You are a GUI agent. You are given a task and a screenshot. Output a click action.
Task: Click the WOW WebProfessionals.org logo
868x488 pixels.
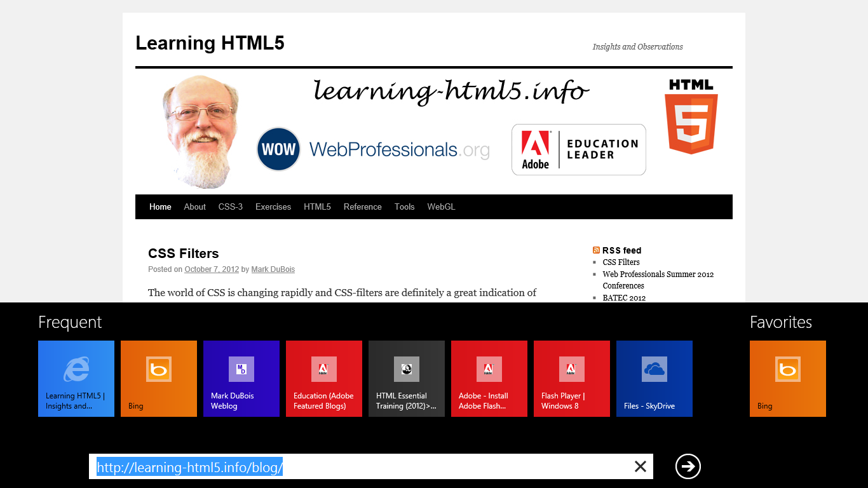point(373,149)
